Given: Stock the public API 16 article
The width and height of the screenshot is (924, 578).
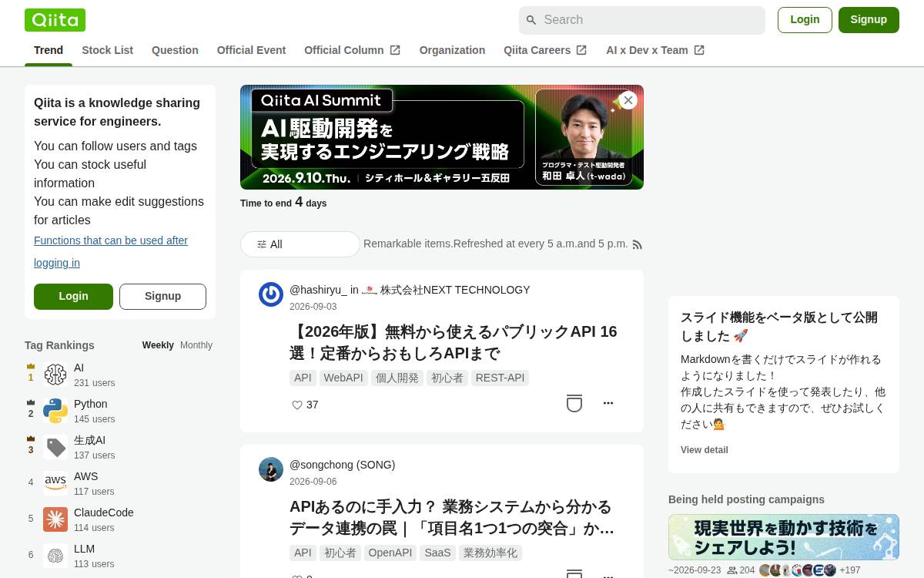Looking at the screenshot, I should [574, 403].
